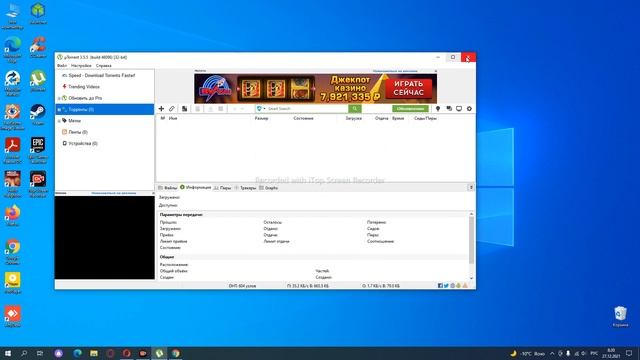Screen dimensions: 640x360
Task: Switch to the Пиры tab
Action: point(222,188)
